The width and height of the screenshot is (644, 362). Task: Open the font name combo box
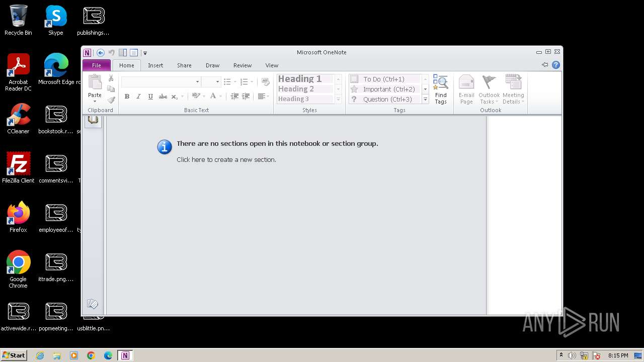point(161,81)
